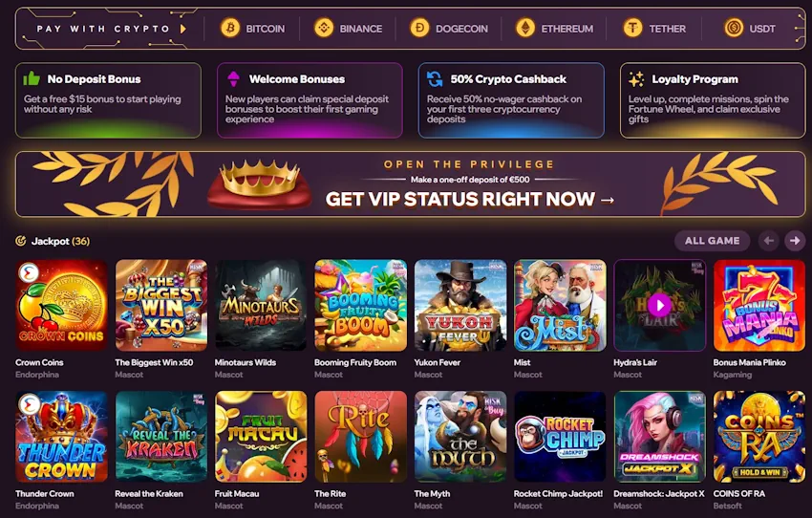Open the No Deposit Bonus card
812x518 pixels.
pos(108,100)
